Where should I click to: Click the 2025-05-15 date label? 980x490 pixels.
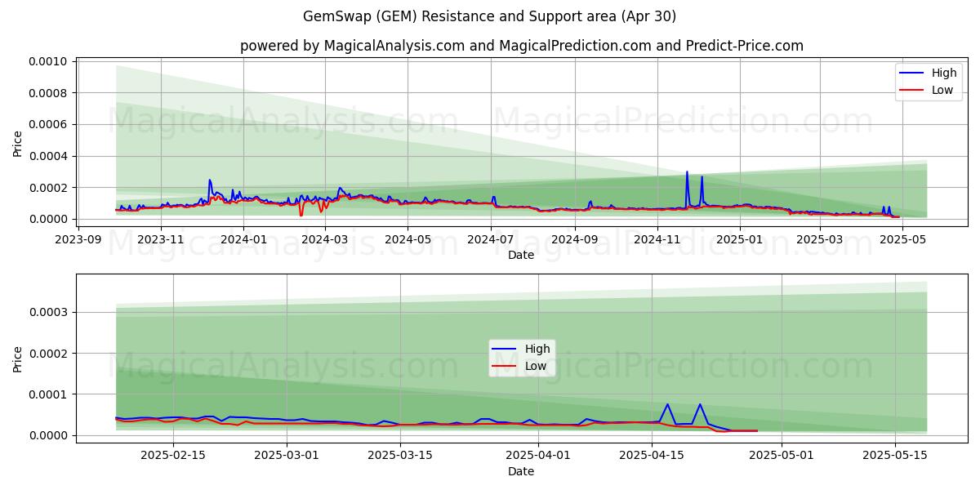click(x=895, y=456)
